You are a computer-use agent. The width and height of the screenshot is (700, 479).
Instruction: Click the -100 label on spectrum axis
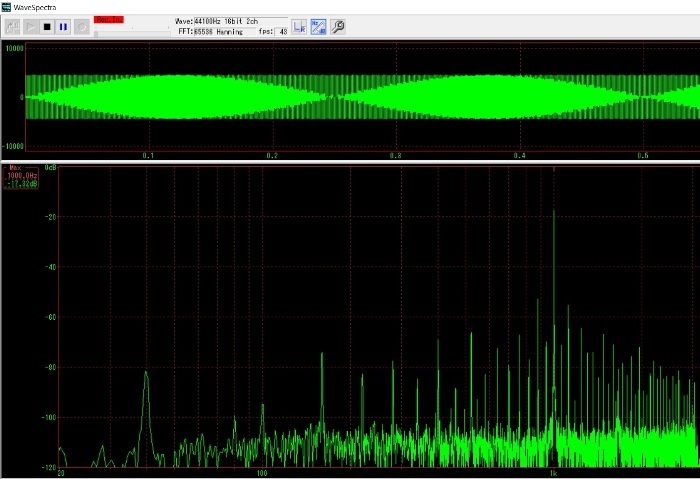[50, 418]
